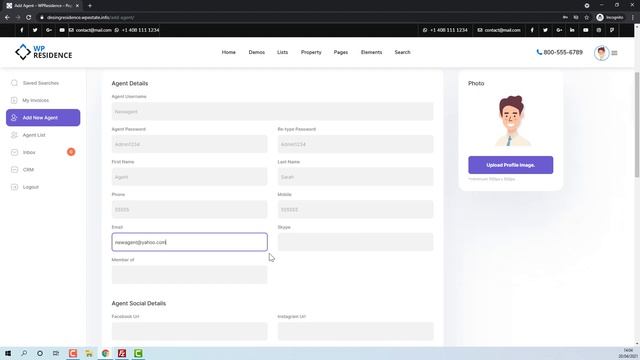Open the Lists navigation menu
The image size is (640, 360).
click(x=282, y=52)
